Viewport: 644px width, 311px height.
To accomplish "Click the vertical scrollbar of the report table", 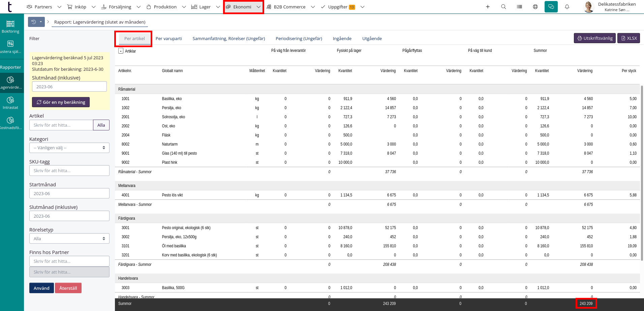I will (x=642, y=172).
